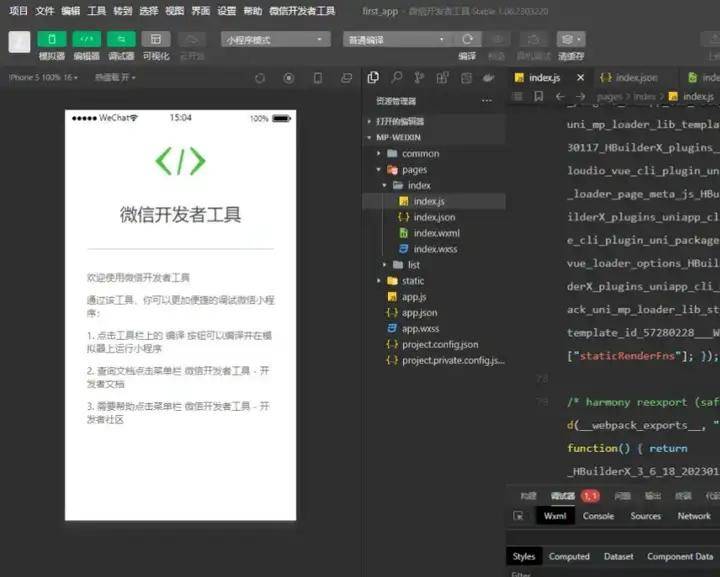Image resolution: width=720 pixels, height=577 pixels.
Task: Click the editor layout icon beside extensions
Action: [x=466, y=78]
